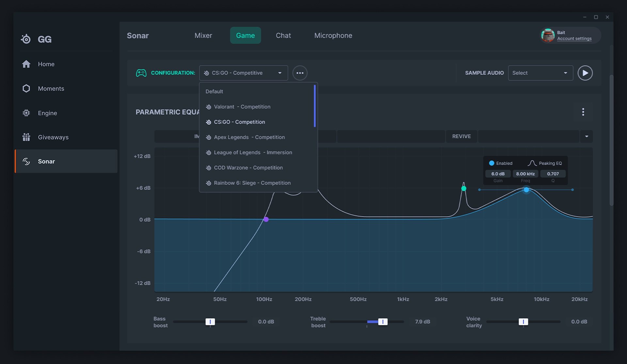Screen dimensions: 627x364
Task: Select the green EQ band point
Action: pos(463,188)
